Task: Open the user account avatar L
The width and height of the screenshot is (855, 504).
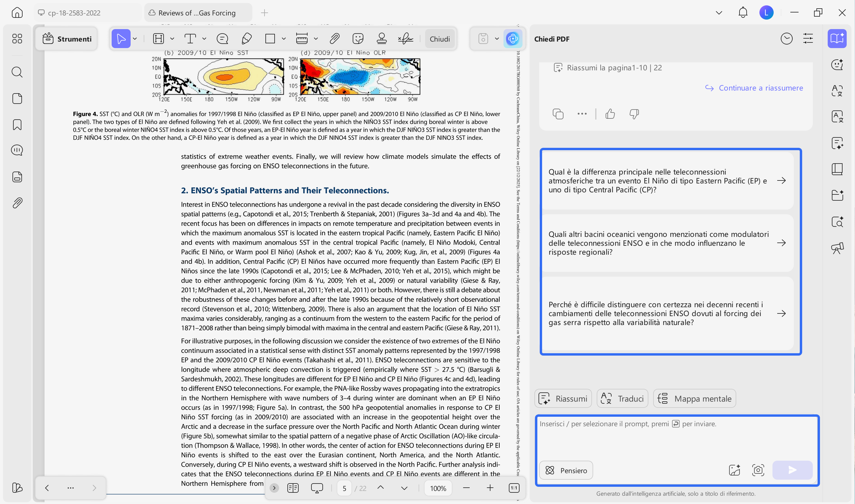Action: (766, 12)
